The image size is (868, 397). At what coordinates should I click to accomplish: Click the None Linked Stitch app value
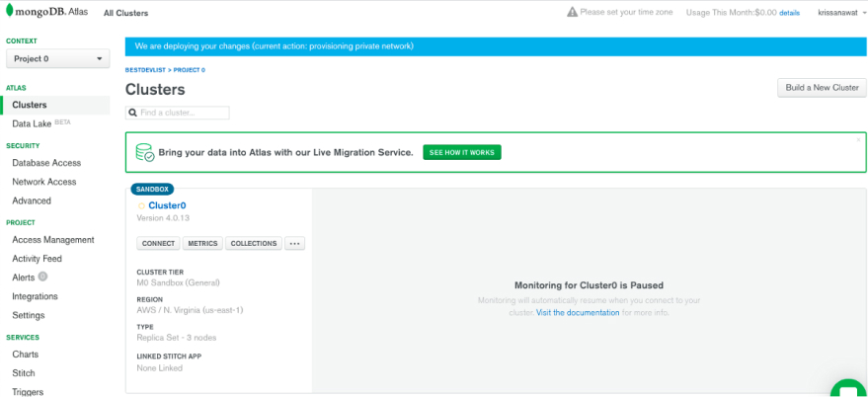159,367
